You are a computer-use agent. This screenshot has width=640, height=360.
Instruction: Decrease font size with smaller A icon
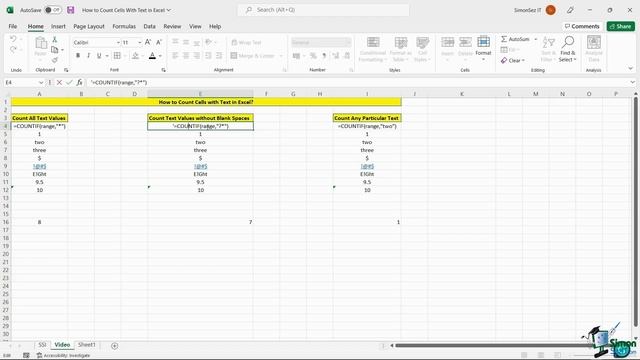pyautogui.click(x=159, y=42)
